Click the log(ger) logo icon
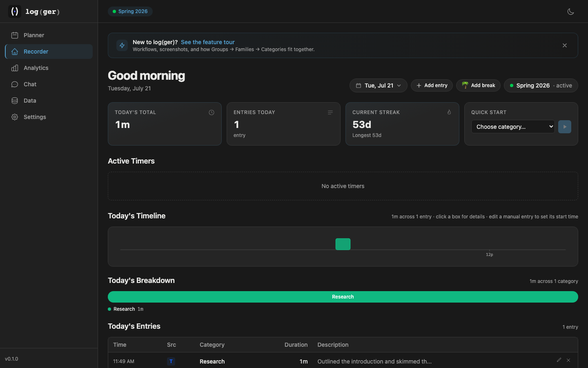The image size is (588, 368). (15, 11)
